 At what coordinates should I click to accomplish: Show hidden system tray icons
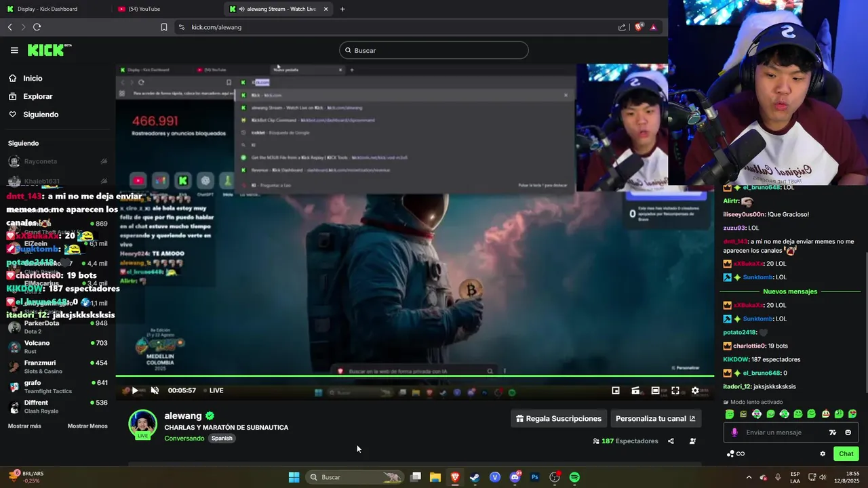tap(749, 477)
